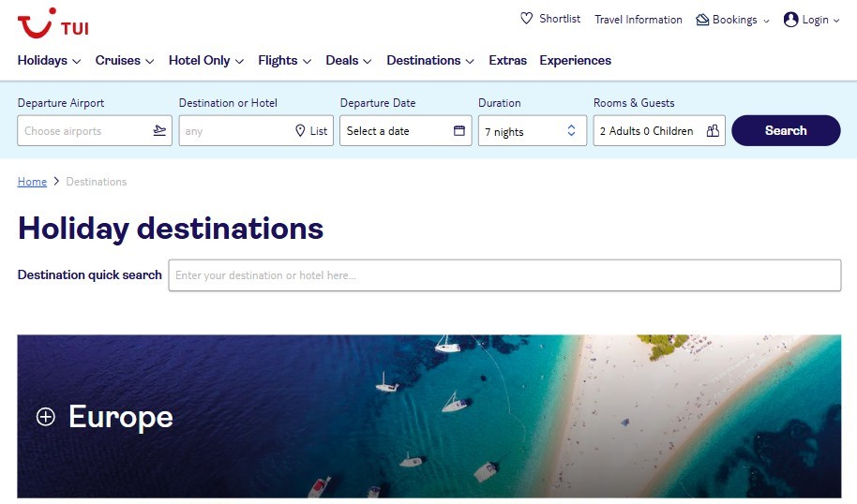The width and height of the screenshot is (857, 504).
Task: Click the Bookings sunbed icon
Action: point(702,20)
